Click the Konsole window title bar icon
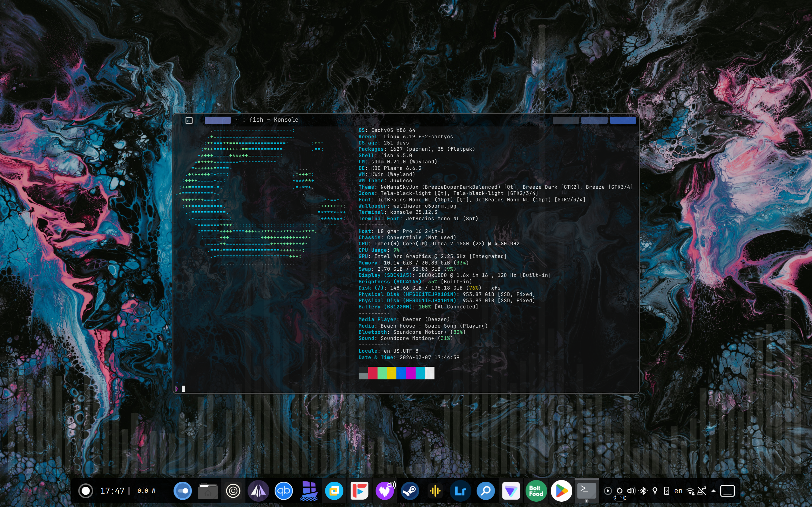The height and width of the screenshot is (507, 812). coord(189,120)
